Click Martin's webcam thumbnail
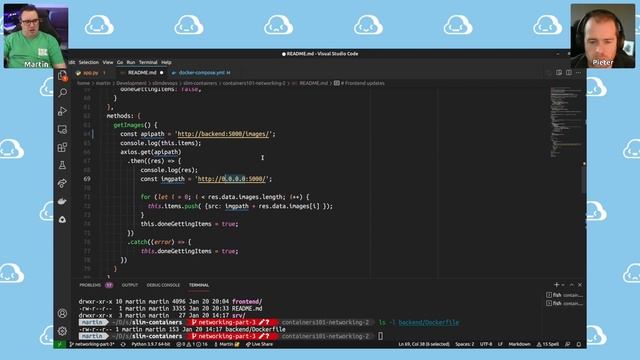The image size is (640, 360). pyautogui.click(x=36, y=36)
